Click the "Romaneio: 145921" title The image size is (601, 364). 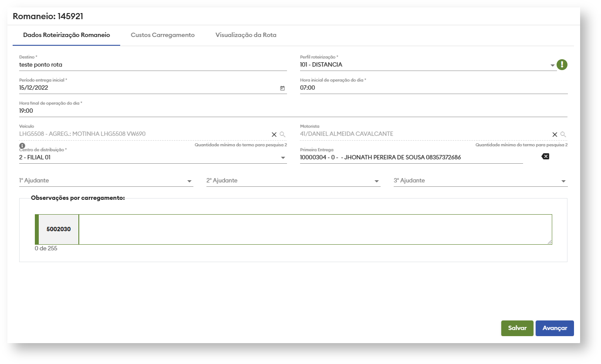[48, 17]
